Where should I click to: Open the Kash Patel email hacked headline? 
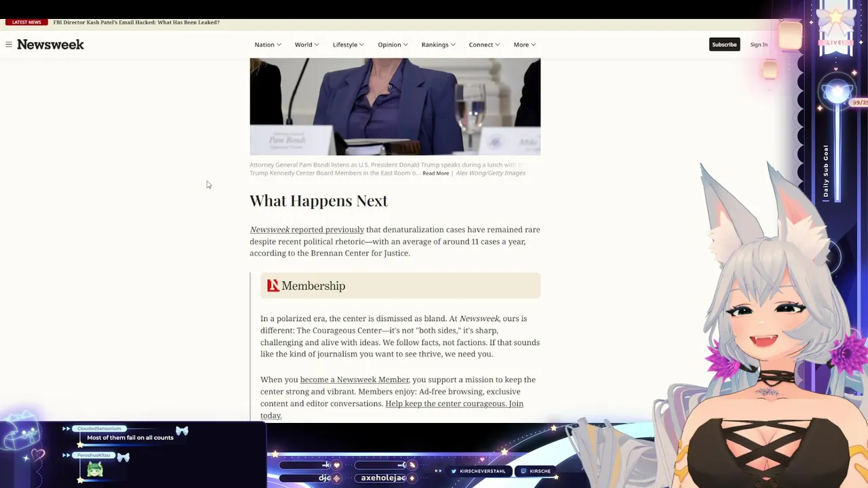click(136, 22)
